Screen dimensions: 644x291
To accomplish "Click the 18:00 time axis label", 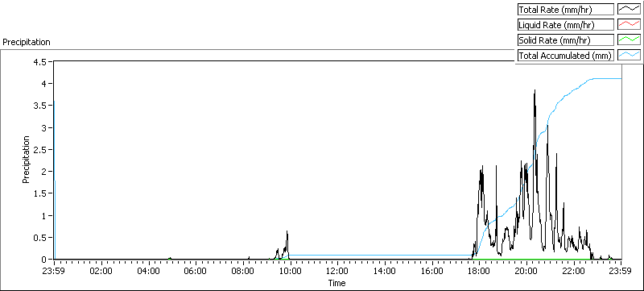I will (479, 271).
